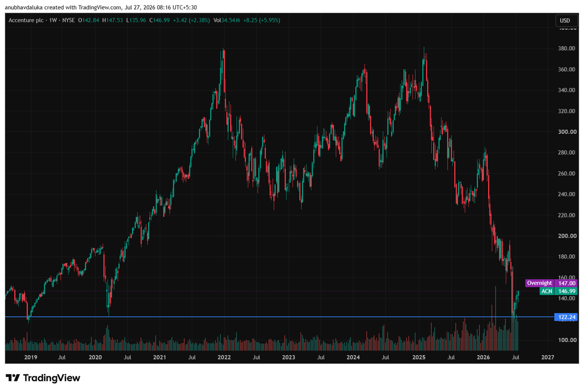The image size is (584, 392).
Task: Click the 320.00 price axis label
Action: click(x=567, y=111)
